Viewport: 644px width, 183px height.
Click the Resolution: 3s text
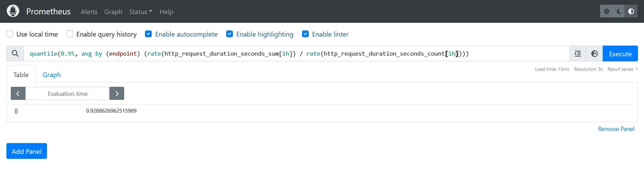588,69
